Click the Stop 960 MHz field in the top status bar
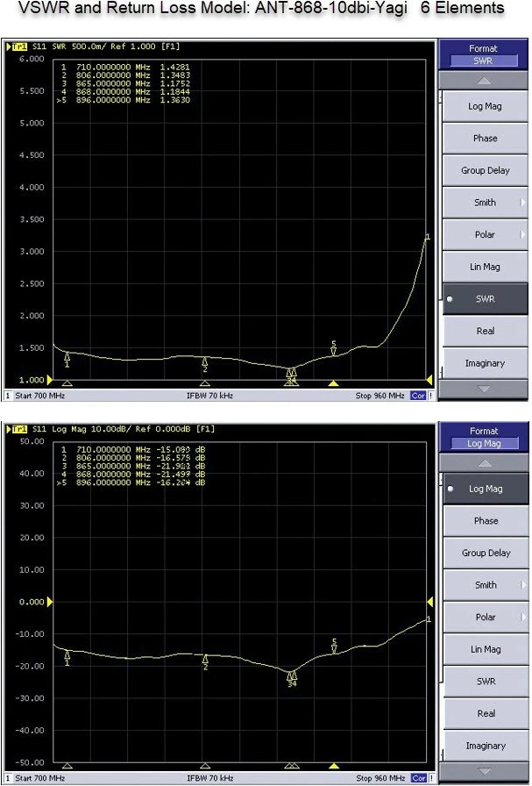532x786 pixels. pyautogui.click(x=381, y=396)
